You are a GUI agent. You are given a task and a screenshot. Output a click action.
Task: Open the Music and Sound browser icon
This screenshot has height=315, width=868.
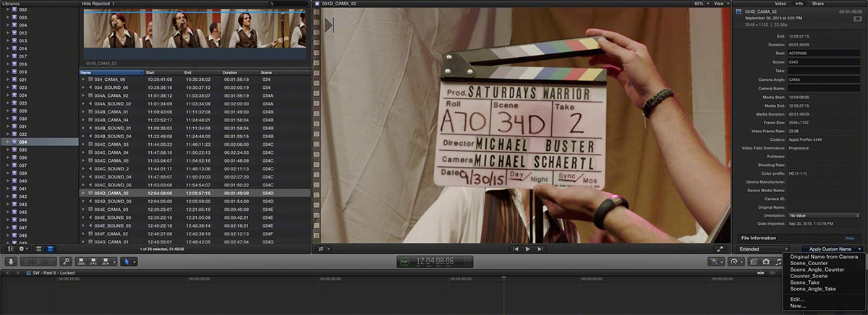click(x=778, y=262)
